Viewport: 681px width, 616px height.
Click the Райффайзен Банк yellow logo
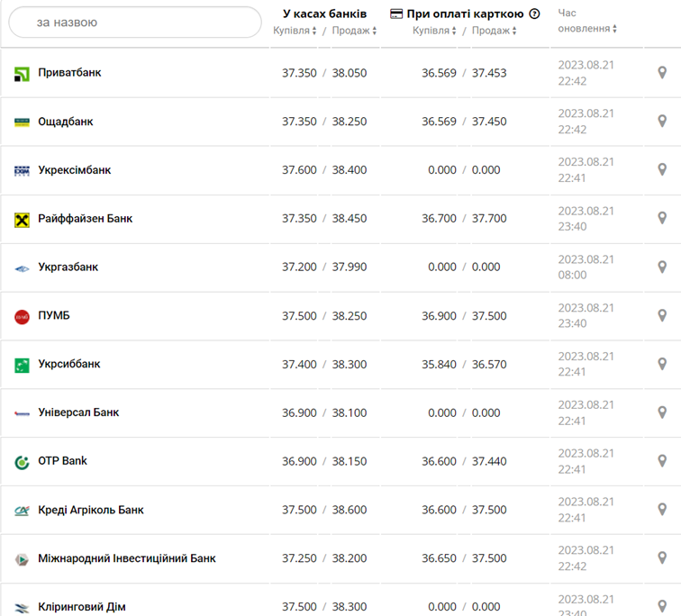point(23,219)
